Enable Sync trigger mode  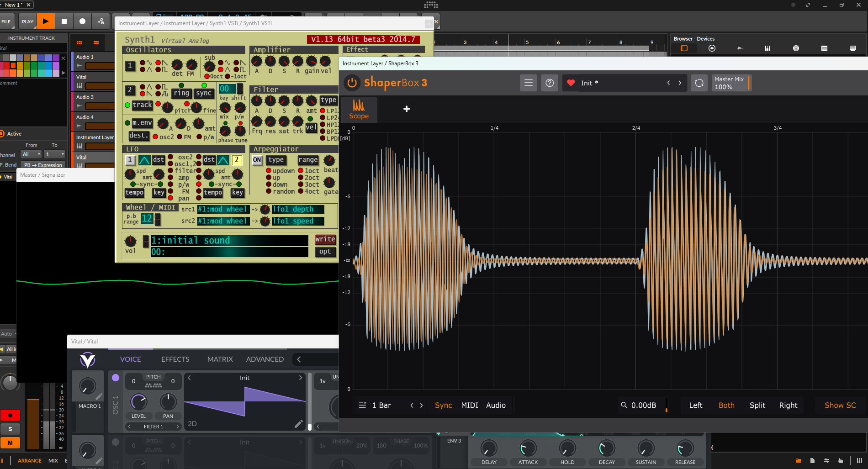pos(443,405)
